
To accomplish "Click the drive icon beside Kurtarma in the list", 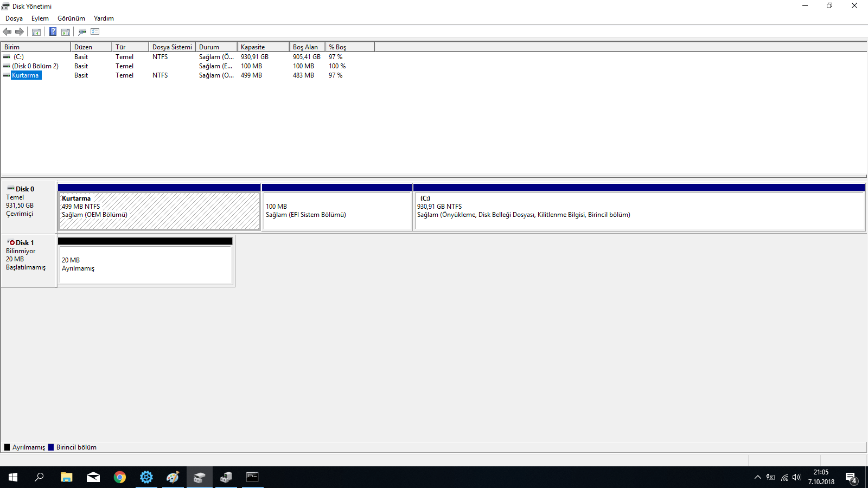I will pyautogui.click(x=7, y=75).
